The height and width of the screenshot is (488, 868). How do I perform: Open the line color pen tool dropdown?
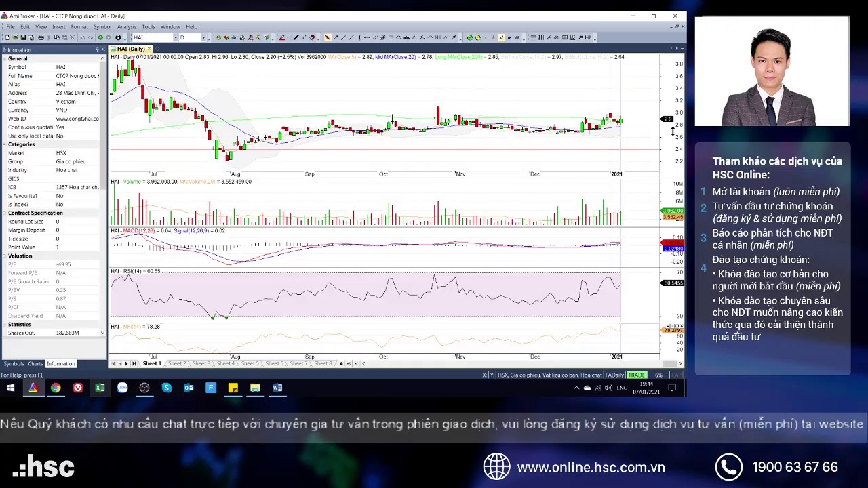(288, 37)
